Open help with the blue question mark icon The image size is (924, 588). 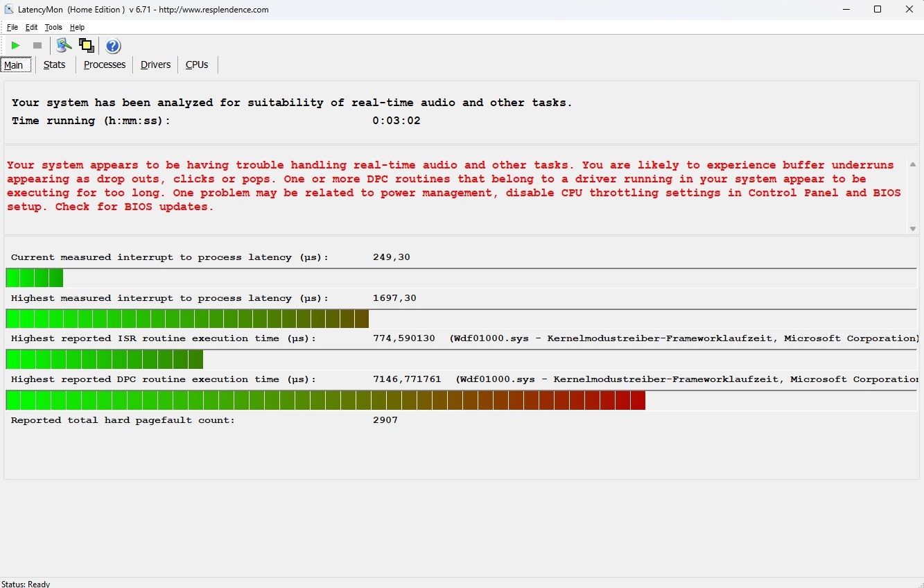click(x=113, y=46)
